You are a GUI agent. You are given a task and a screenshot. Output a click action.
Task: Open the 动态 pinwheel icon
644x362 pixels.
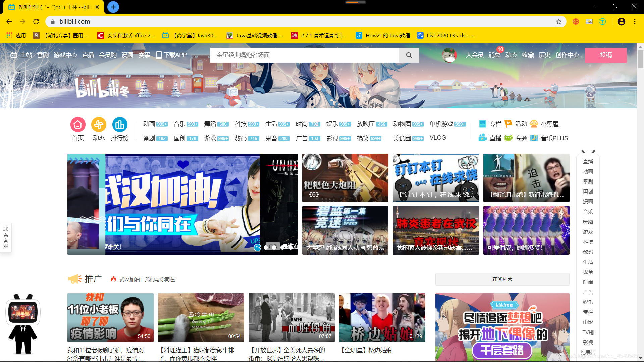click(x=99, y=125)
